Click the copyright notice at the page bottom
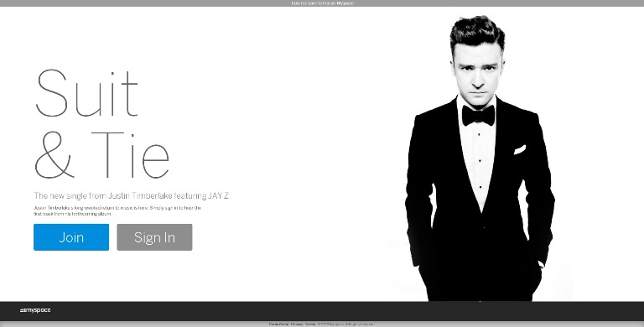Image resolution: width=644 pixels, height=327 pixels. (345, 324)
